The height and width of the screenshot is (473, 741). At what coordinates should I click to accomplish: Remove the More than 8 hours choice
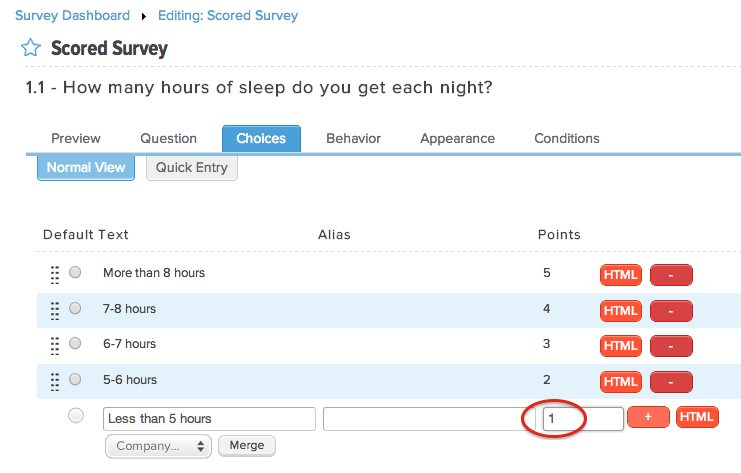coord(671,275)
